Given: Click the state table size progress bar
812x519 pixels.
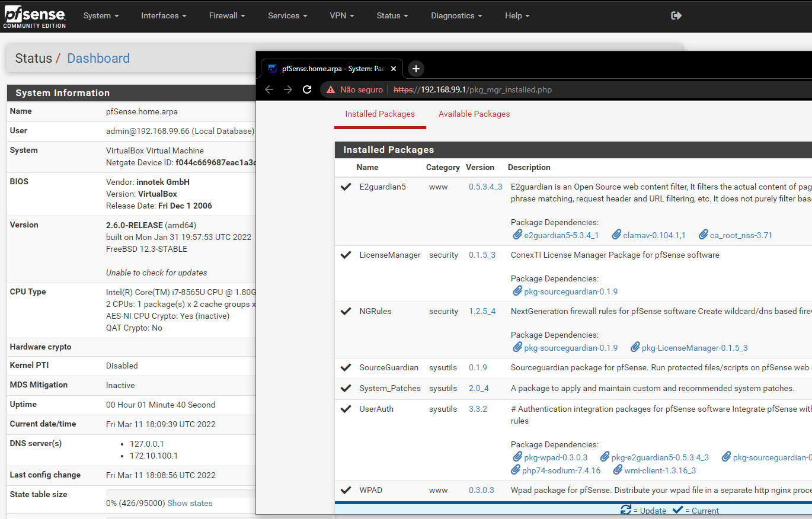Looking at the screenshot, I should coord(181,493).
